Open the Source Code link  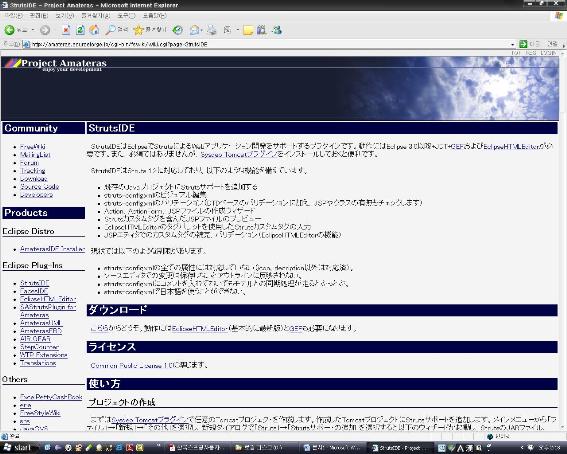pos(39,187)
